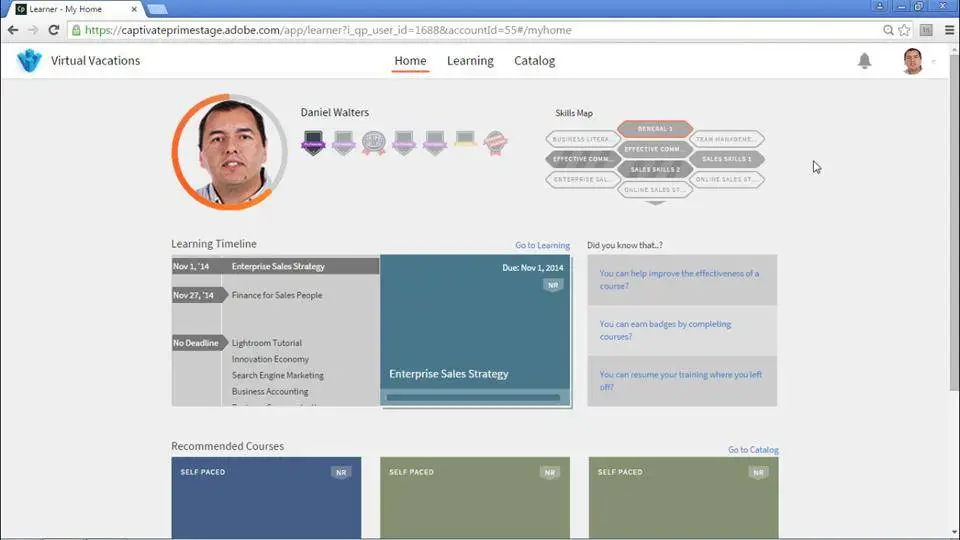Click the padlock icon in address bar
Viewport: 960px width, 540px height.
coord(76,30)
